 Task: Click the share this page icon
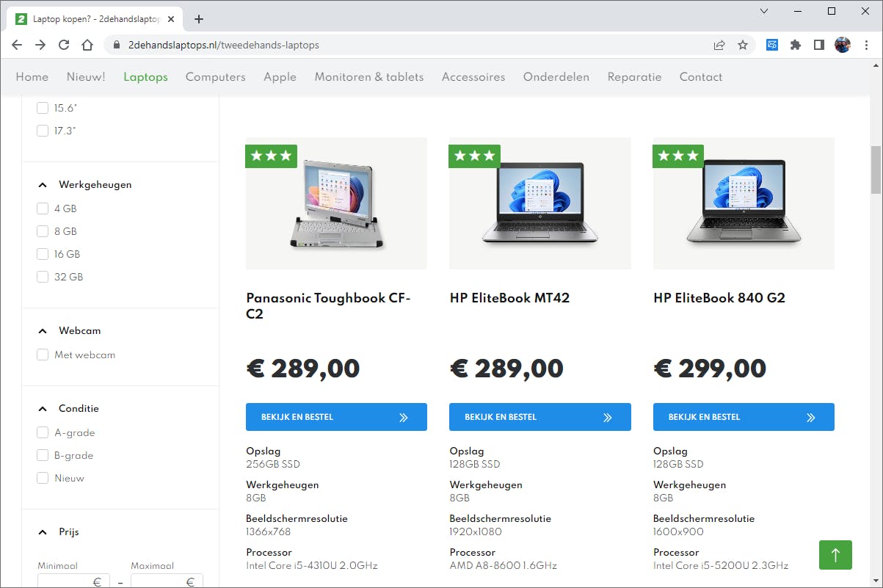pos(719,45)
